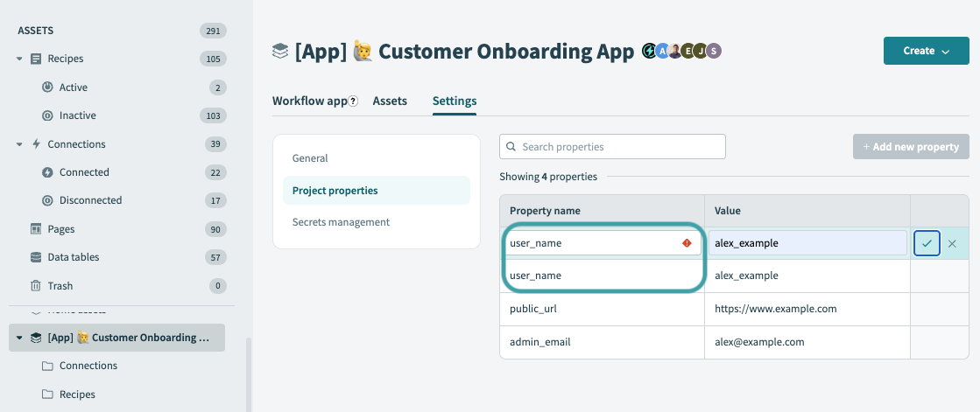Click the Search properties field
The width and height of the screenshot is (980, 412).
point(613,147)
